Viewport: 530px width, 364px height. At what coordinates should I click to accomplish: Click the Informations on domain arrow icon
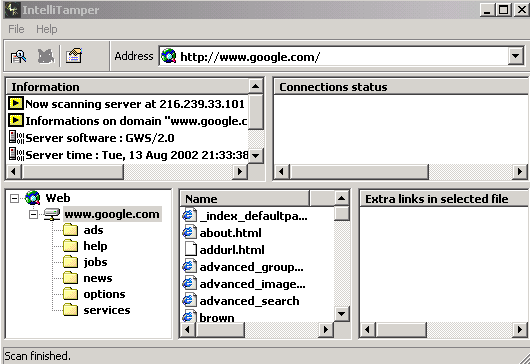[16, 120]
